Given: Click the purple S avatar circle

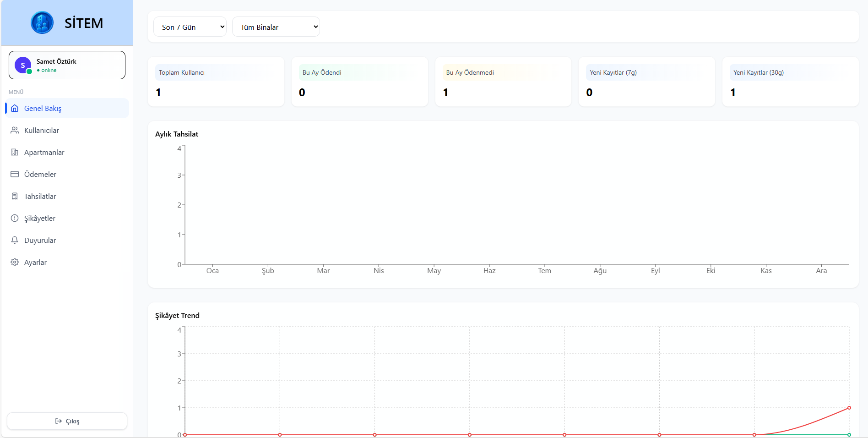Looking at the screenshot, I should pos(22,65).
